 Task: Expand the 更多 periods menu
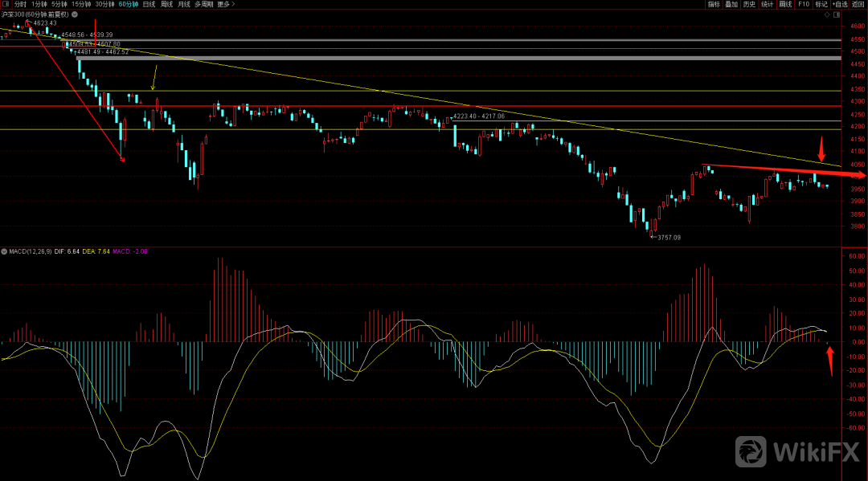[226, 4]
